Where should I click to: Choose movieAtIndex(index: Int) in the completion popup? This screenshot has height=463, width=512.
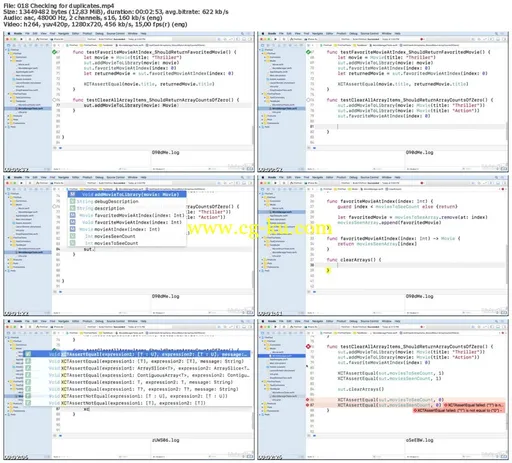click(x=127, y=229)
